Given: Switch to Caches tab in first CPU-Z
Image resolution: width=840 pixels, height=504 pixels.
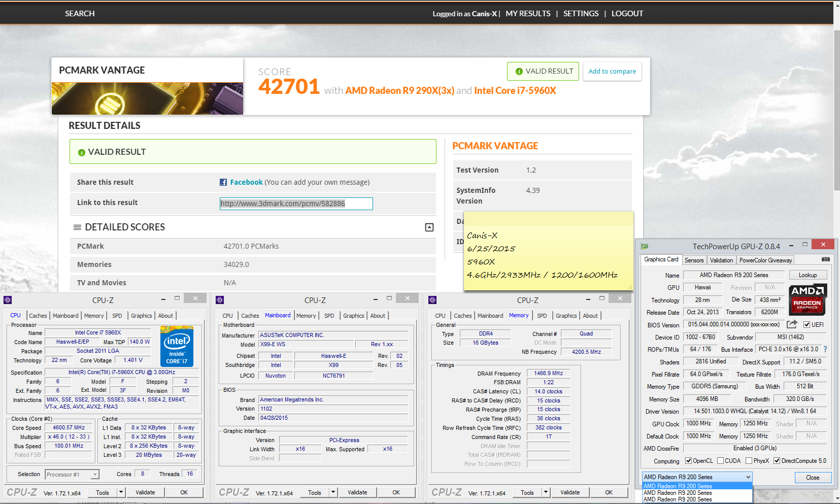Looking at the screenshot, I should point(38,316).
